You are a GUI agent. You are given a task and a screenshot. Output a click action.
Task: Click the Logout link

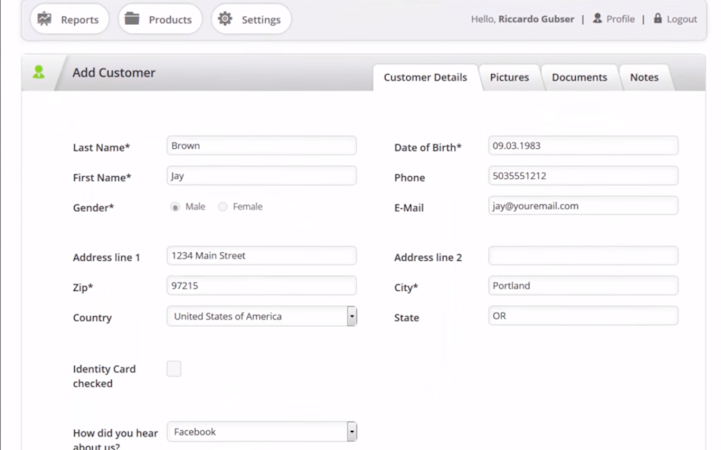(x=682, y=19)
